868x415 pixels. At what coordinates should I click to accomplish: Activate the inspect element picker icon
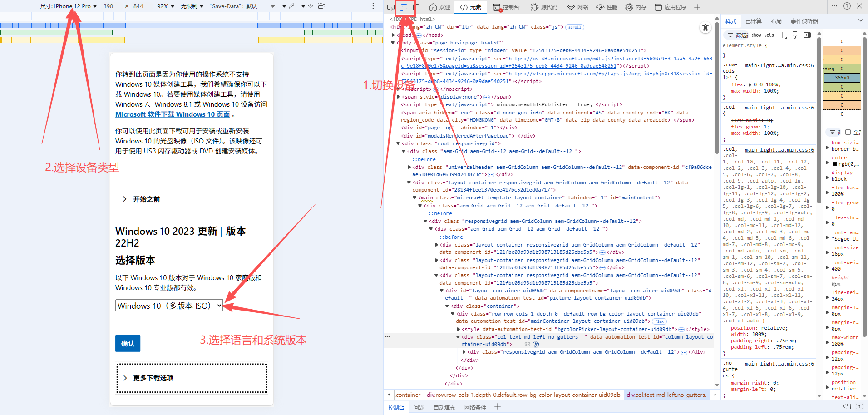point(390,7)
